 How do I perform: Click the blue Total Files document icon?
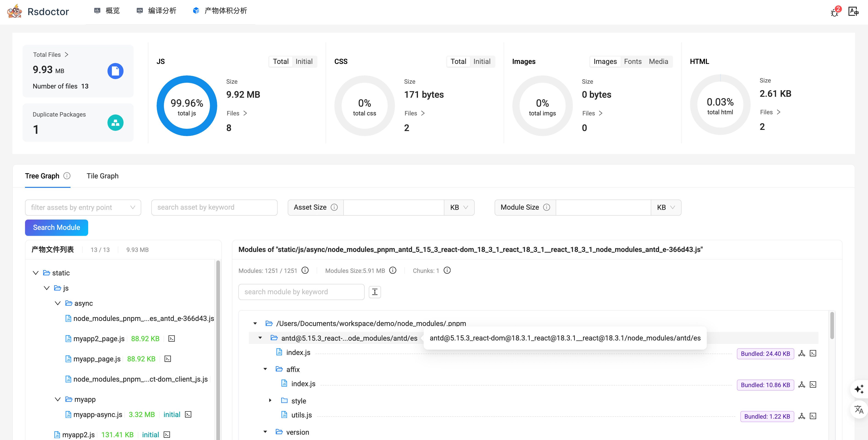[x=115, y=71]
